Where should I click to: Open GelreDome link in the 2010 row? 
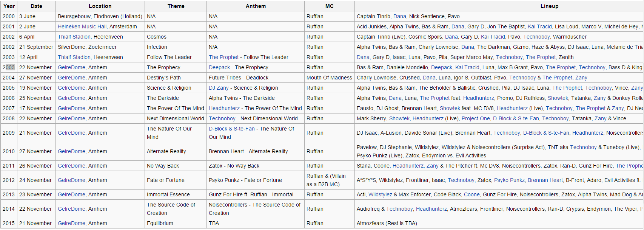[71, 151]
